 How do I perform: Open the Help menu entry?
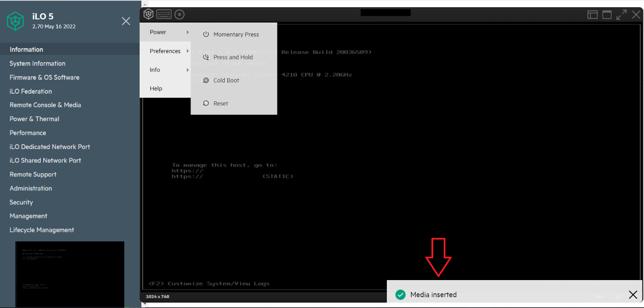tap(165, 88)
